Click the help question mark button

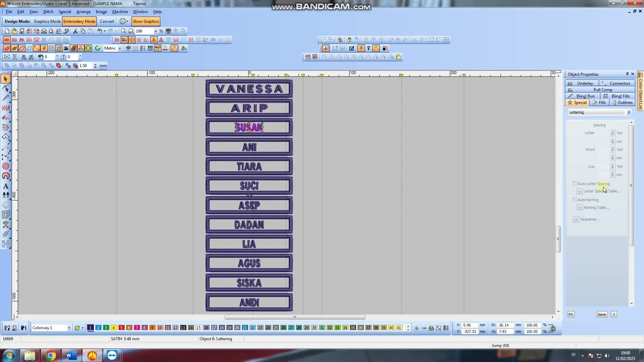(x=614, y=314)
